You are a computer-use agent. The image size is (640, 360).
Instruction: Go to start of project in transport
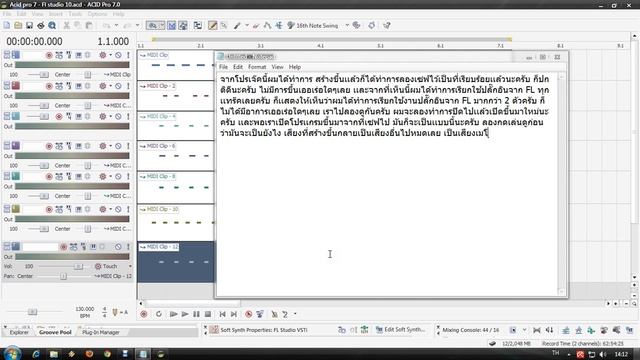pos(222,314)
